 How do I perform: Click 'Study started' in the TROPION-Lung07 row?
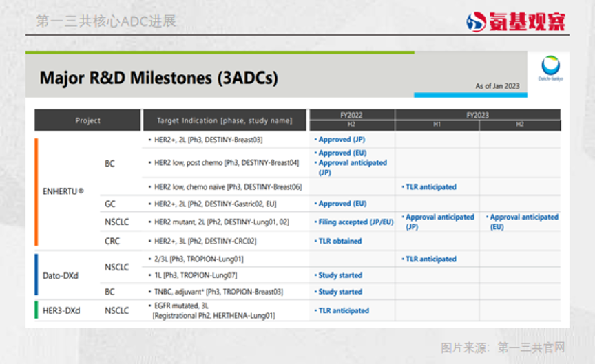coord(340,275)
